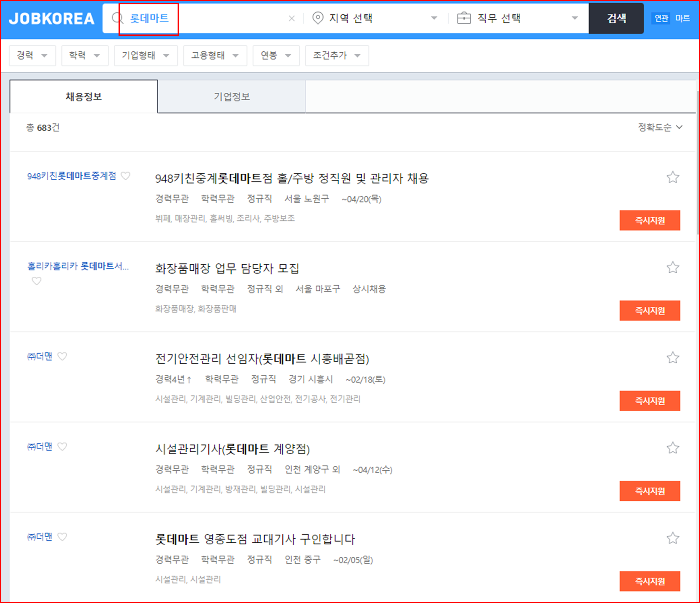Viewport: 700px width, 603px height.
Task: Open ㈜더맨 company link beside 계양점 posting
Action: tap(40, 447)
